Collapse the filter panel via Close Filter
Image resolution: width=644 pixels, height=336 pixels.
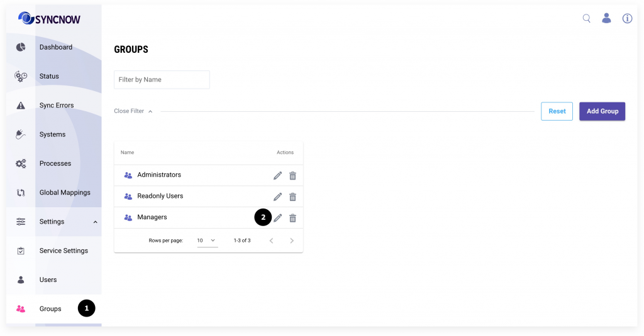point(133,111)
